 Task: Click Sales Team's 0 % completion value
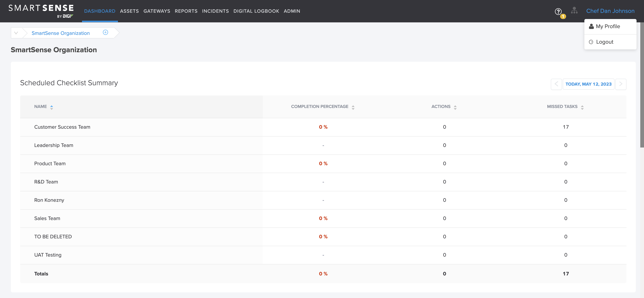[323, 218]
